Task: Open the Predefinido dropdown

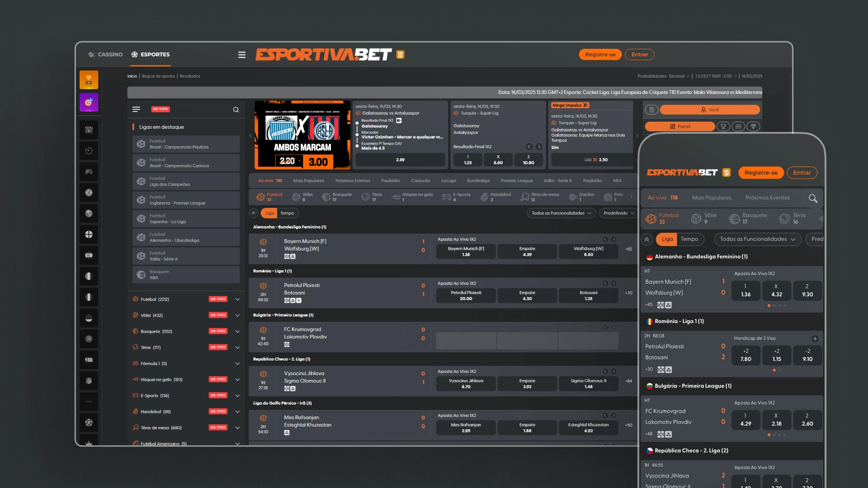Action: tap(618, 213)
